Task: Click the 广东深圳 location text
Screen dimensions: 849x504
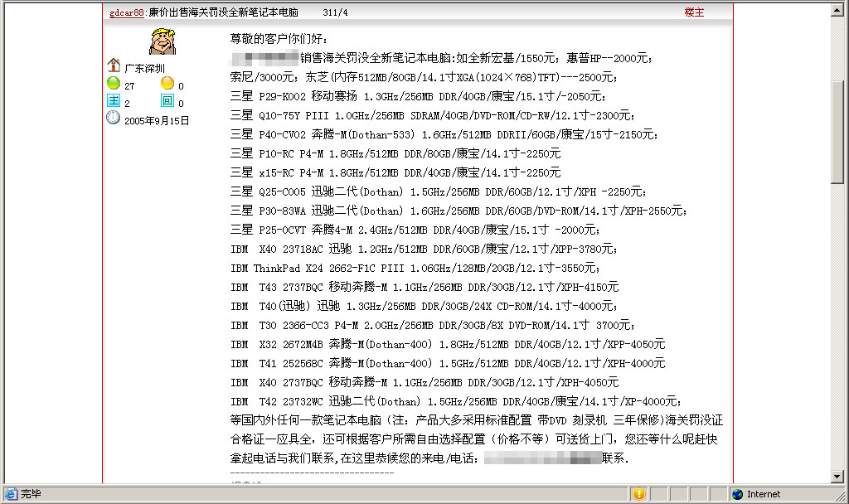Action: click(144, 68)
